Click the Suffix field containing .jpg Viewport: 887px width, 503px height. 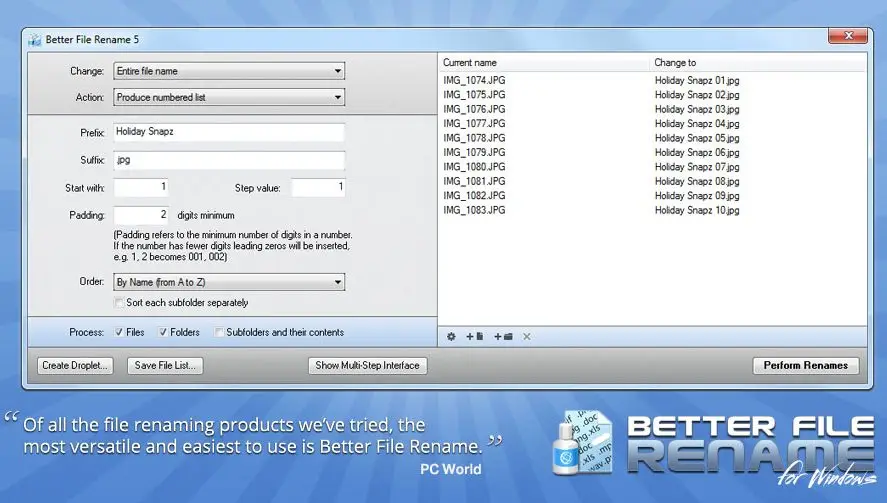[229, 160]
